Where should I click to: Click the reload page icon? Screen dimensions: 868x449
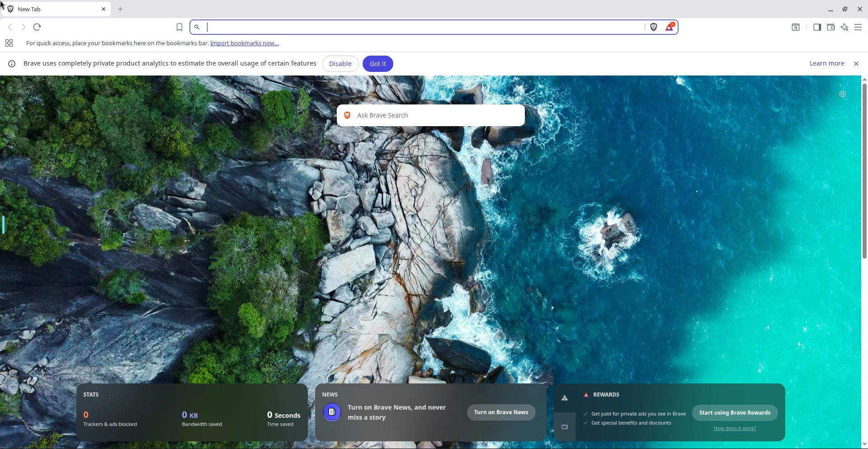[37, 27]
